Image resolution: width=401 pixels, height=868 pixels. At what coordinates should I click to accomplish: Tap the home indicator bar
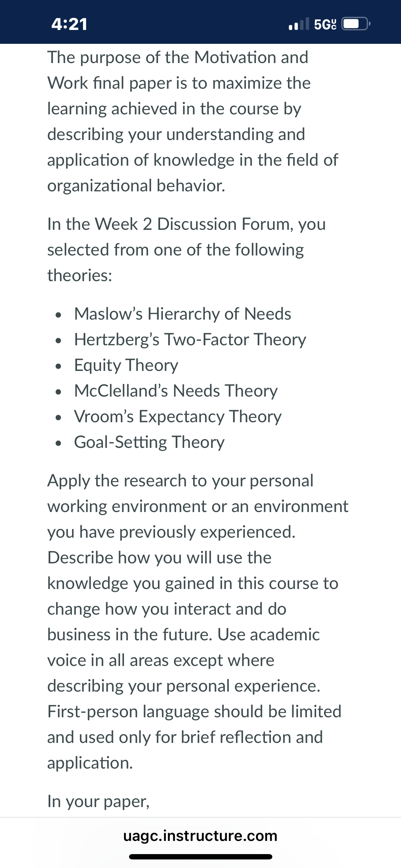coord(201,857)
